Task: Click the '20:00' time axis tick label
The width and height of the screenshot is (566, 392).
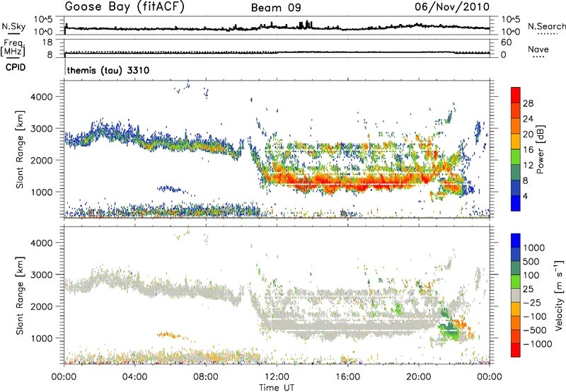Action: (x=418, y=376)
